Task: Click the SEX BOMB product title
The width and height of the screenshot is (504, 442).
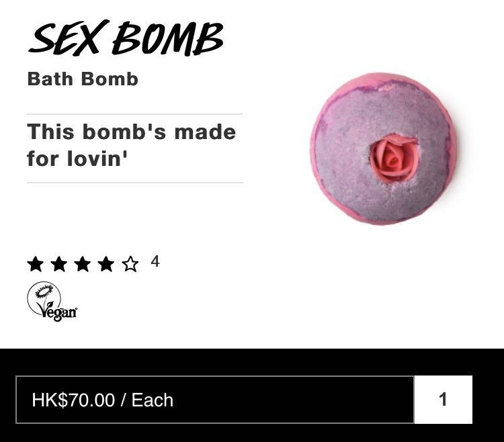Action: pyautogui.click(x=126, y=37)
